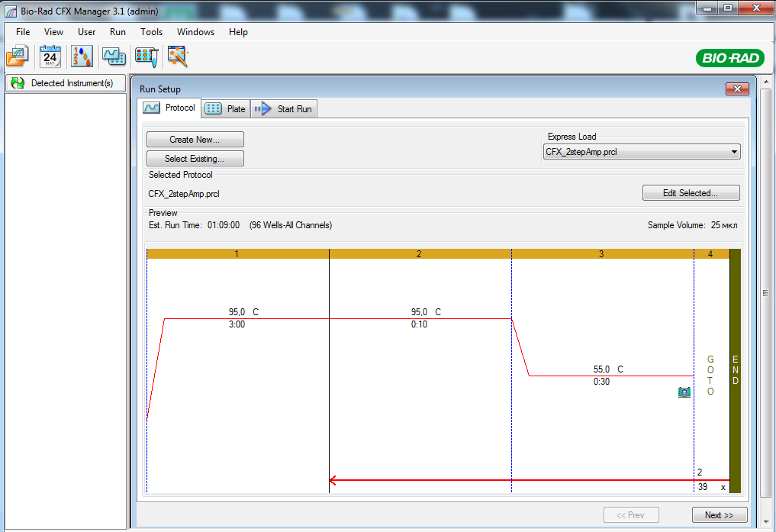Viewport: 776px width, 532px height.
Task: Click the plate read camera icon in preview
Action: [684, 392]
